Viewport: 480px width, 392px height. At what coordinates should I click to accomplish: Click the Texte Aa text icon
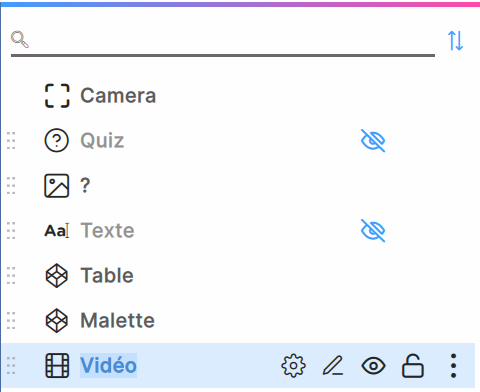pos(57,231)
